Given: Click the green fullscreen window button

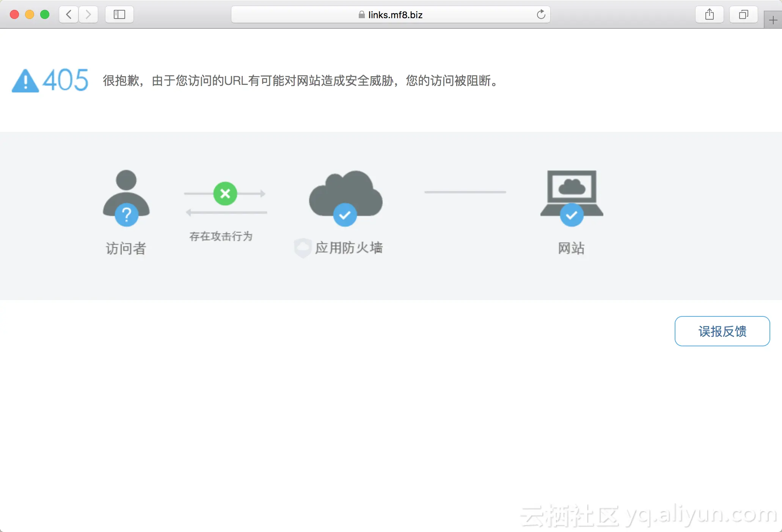Looking at the screenshot, I should (x=45, y=14).
